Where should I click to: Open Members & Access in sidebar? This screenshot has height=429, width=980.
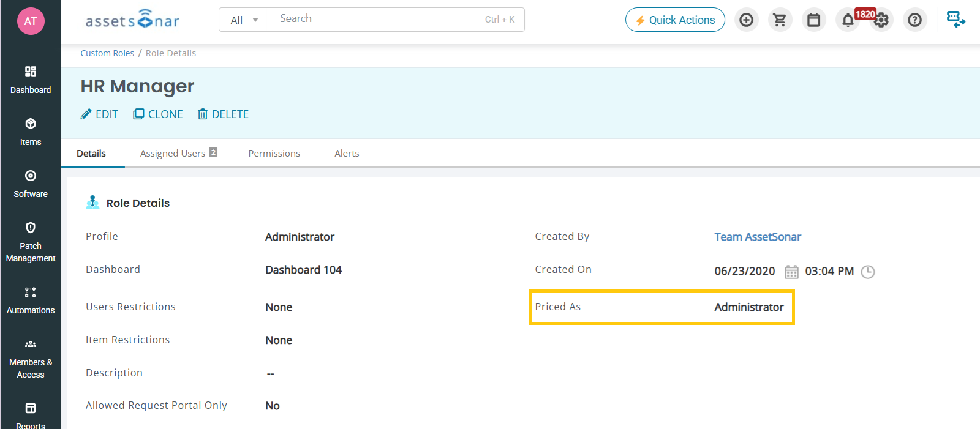click(31, 359)
